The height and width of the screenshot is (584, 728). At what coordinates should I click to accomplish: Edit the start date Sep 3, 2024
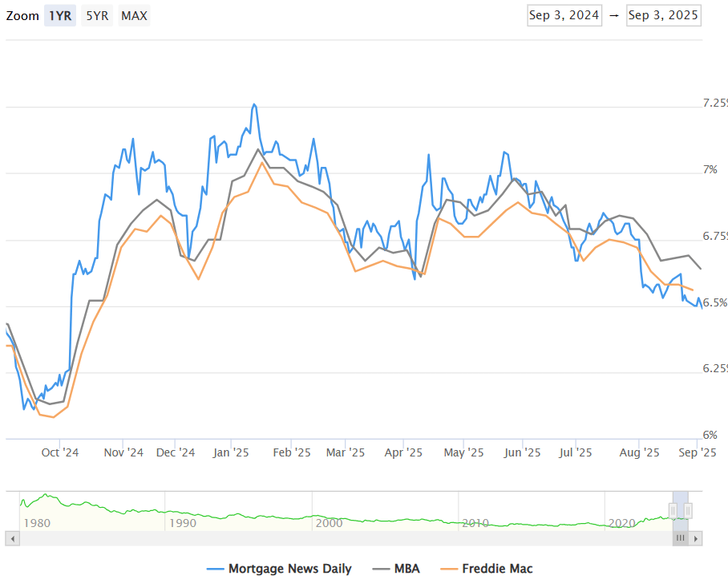pos(564,15)
